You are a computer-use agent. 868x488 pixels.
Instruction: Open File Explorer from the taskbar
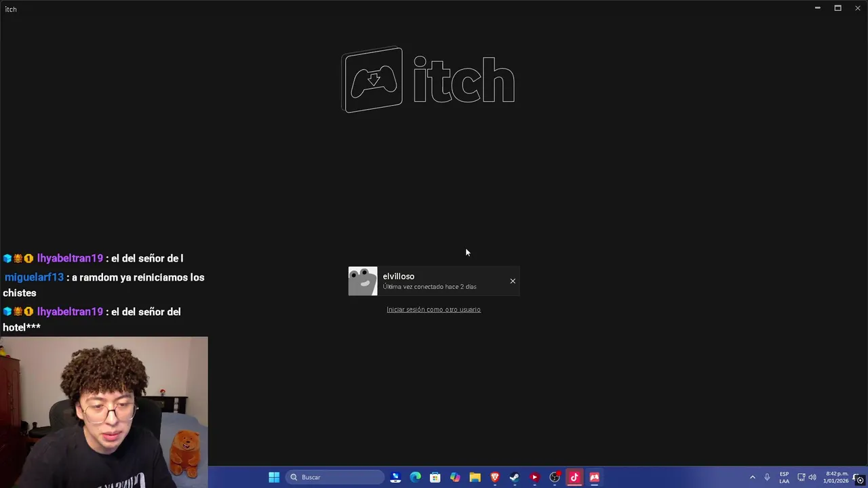point(475,477)
